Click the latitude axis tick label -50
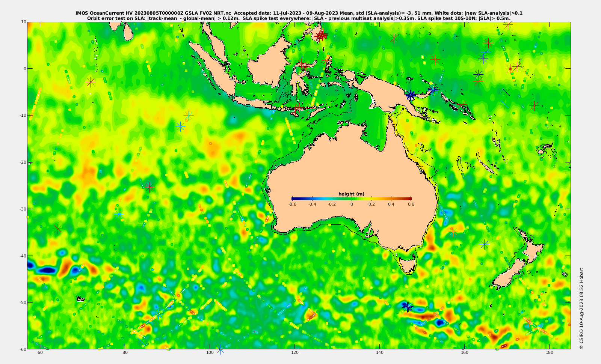Image resolution: width=601 pixels, height=364 pixels. pos(22,302)
